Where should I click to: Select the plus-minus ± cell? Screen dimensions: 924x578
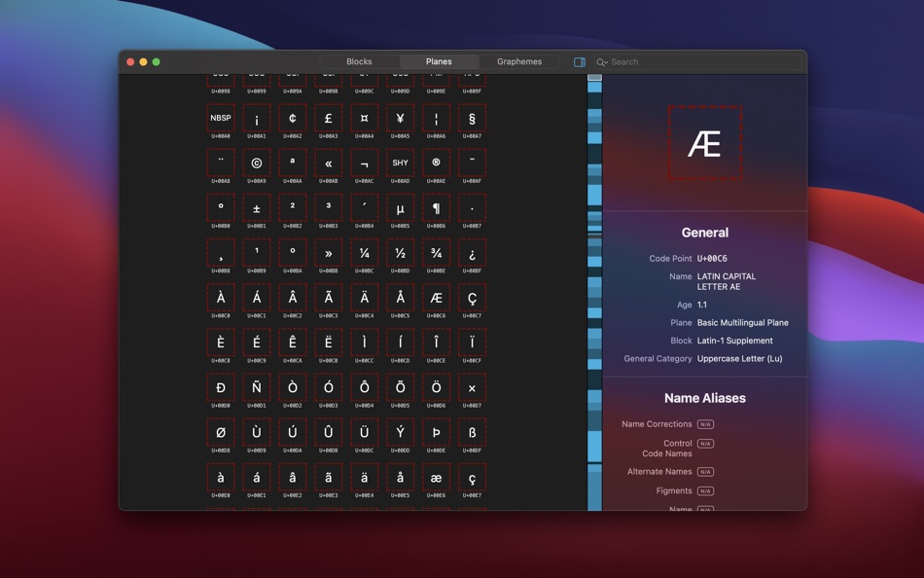coord(257,207)
